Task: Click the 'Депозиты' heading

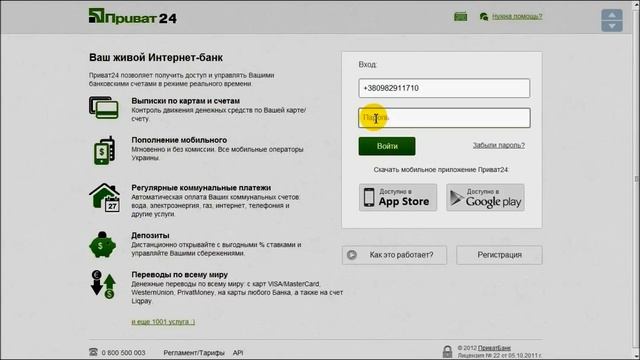Action: [x=150, y=236]
